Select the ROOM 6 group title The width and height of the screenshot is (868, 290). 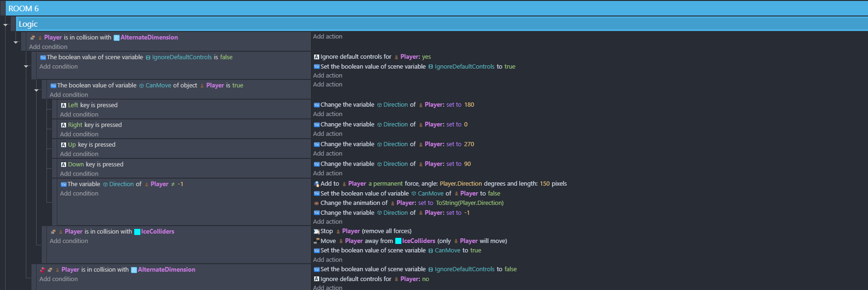pos(23,8)
